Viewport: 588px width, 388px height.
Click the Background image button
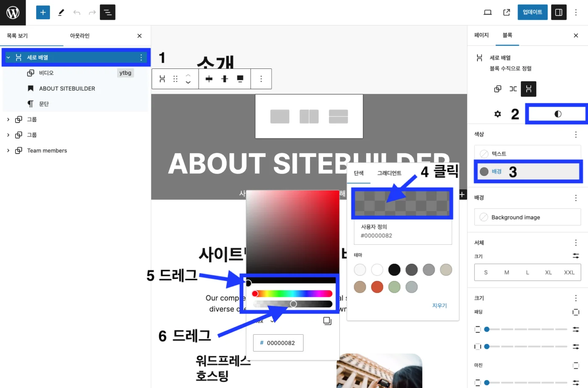click(x=528, y=217)
